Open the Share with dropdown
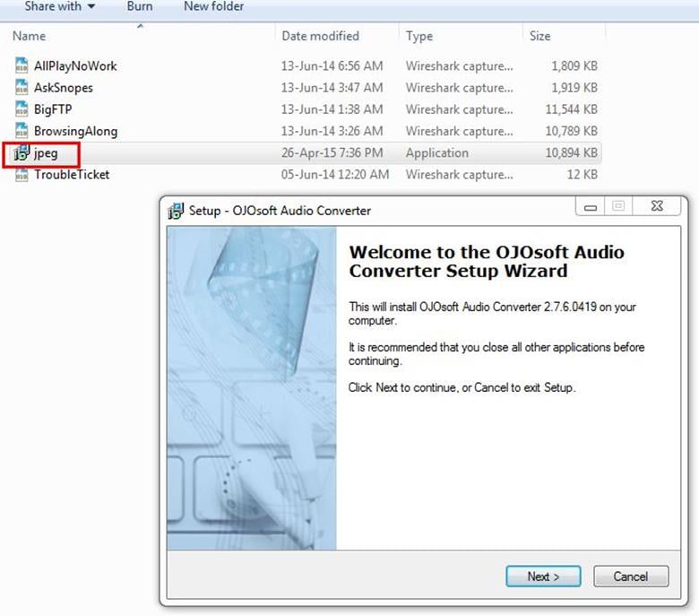Viewport: 699px width, 616px height. point(59,6)
